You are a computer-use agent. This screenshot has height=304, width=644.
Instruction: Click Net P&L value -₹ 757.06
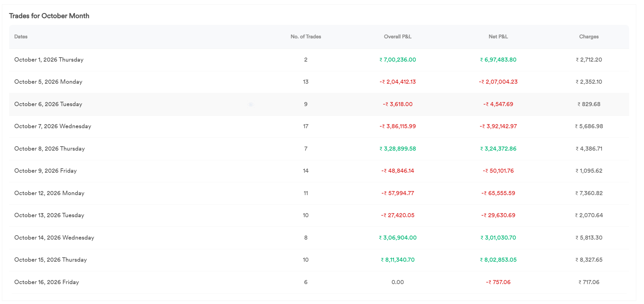tap(498, 282)
